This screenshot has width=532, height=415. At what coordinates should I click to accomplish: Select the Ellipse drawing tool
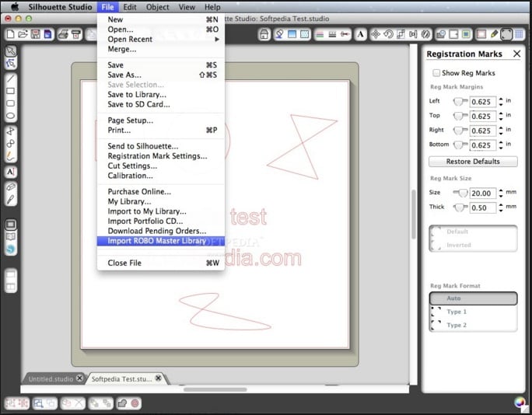(x=11, y=116)
